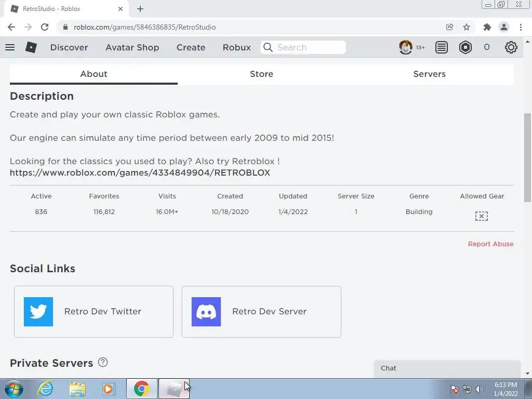Reload the page with the refresh icon

45,27
